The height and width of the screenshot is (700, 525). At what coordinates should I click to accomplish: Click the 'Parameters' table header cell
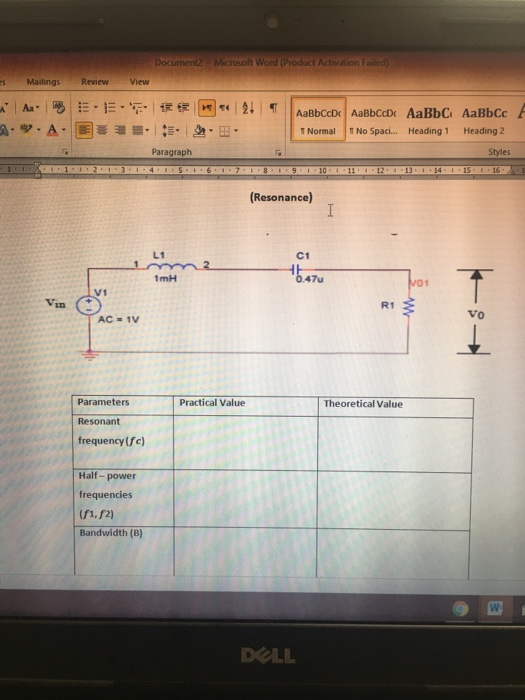[123, 406]
